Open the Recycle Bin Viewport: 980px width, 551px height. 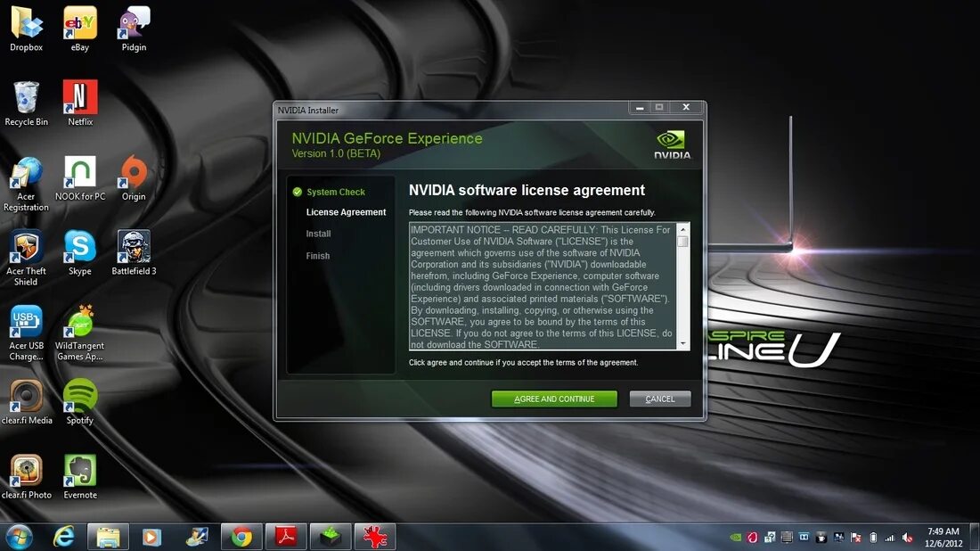coord(26,103)
